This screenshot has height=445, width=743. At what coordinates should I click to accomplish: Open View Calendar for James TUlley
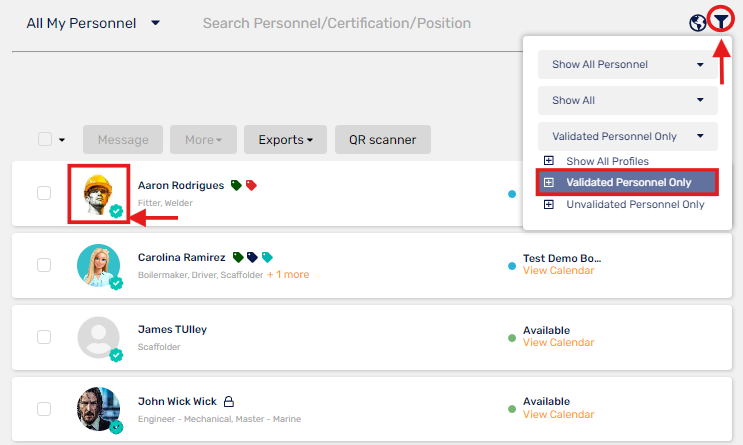click(x=558, y=342)
